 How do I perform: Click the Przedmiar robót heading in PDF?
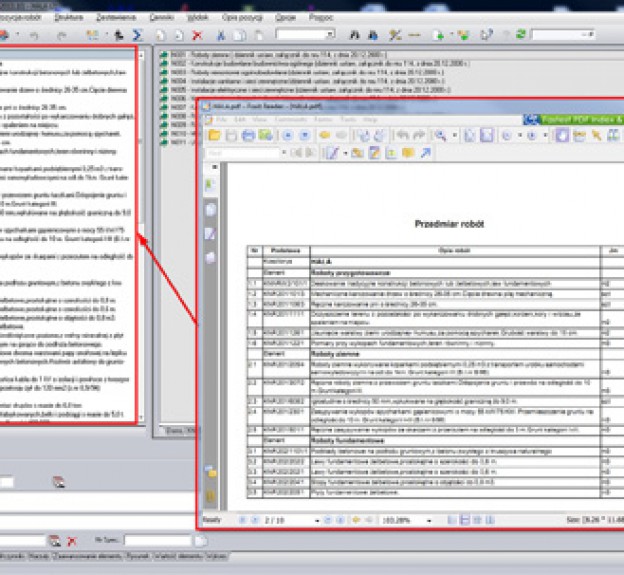click(449, 224)
